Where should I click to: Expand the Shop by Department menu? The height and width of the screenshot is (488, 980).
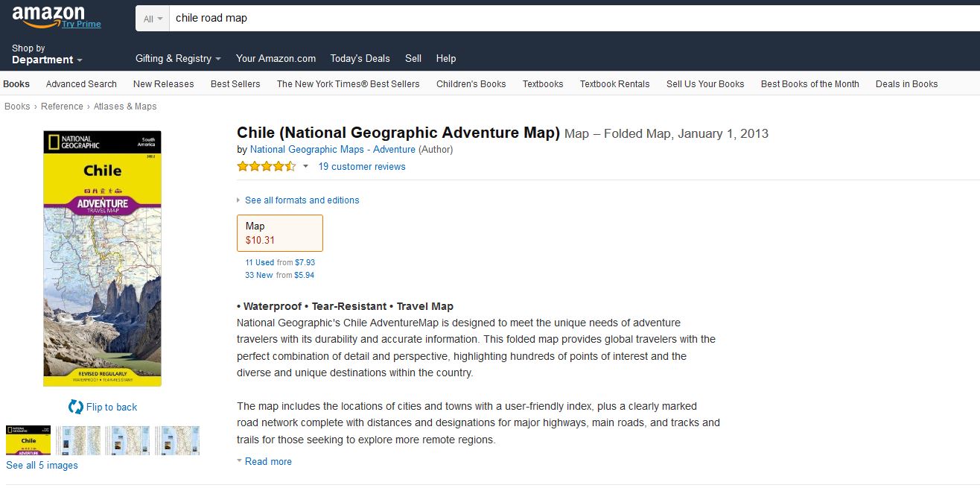coord(47,54)
